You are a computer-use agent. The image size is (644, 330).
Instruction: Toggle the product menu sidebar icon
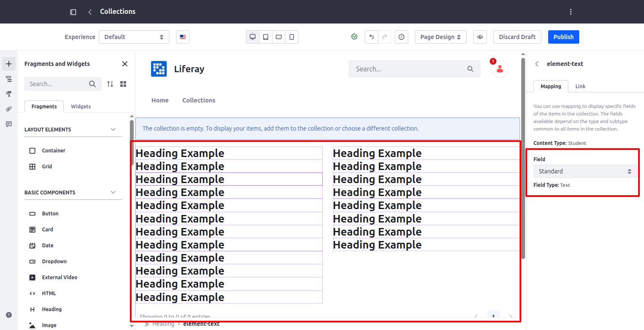tap(73, 12)
